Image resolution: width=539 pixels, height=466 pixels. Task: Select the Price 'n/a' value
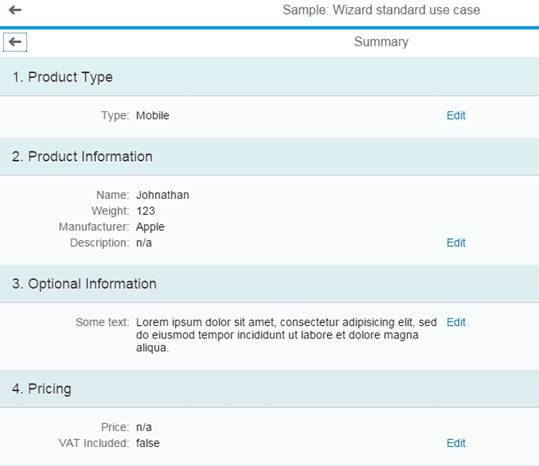pyautogui.click(x=144, y=427)
